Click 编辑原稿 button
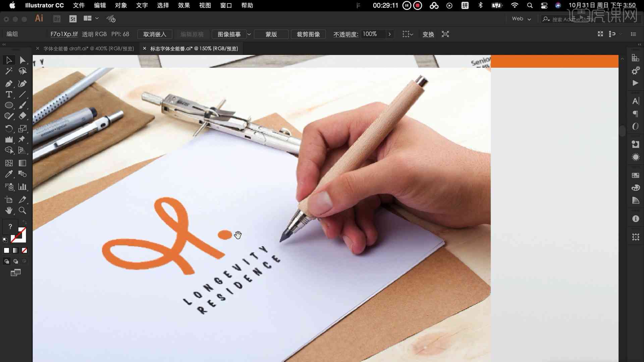 pyautogui.click(x=191, y=34)
